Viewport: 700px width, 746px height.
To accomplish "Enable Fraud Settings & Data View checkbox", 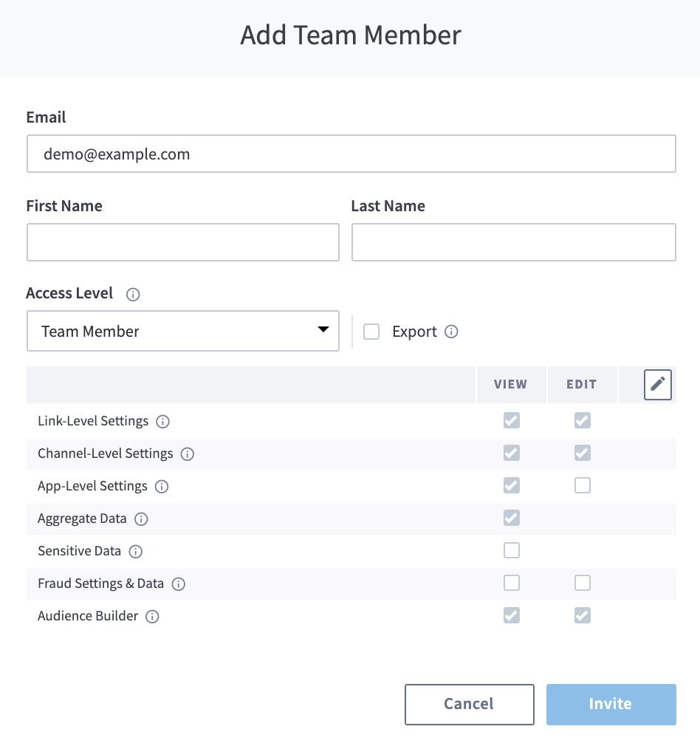I will (x=512, y=583).
